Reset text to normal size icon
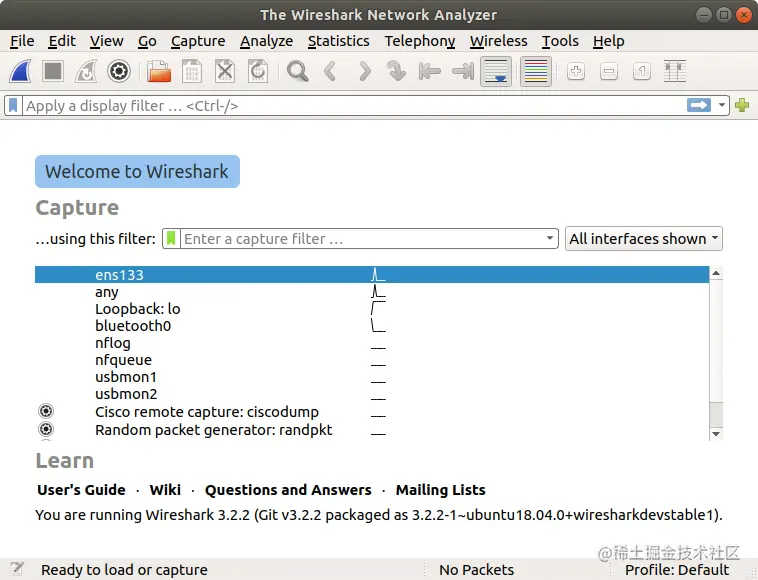This screenshot has width=758, height=580. point(641,72)
